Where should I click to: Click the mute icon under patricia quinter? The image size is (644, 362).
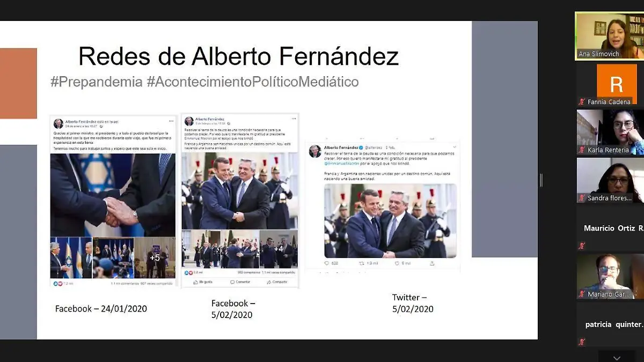(x=581, y=342)
